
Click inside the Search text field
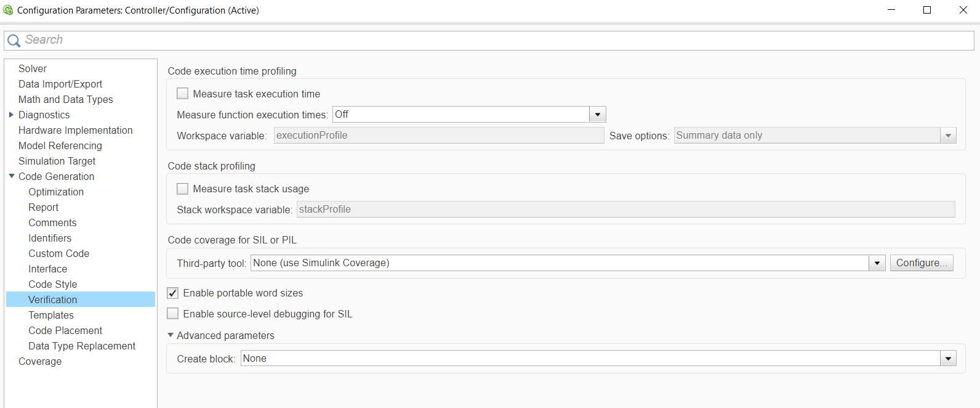pyautogui.click(x=492, y=40)
